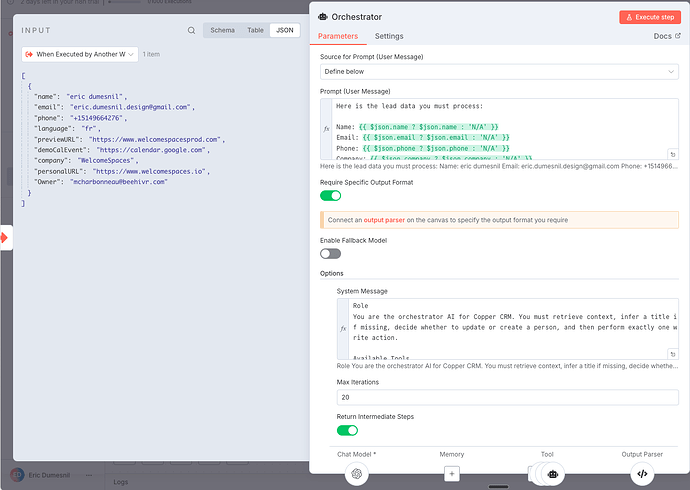690x490 pixels.
Task: Click the "https://calendar.google.com" demoCalEvent value
Action: pyautogui.click(x=151, y=150)
